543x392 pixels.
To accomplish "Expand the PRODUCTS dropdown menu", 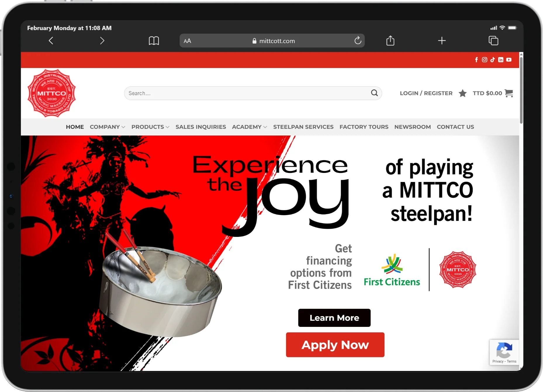I will click(150, 127).
